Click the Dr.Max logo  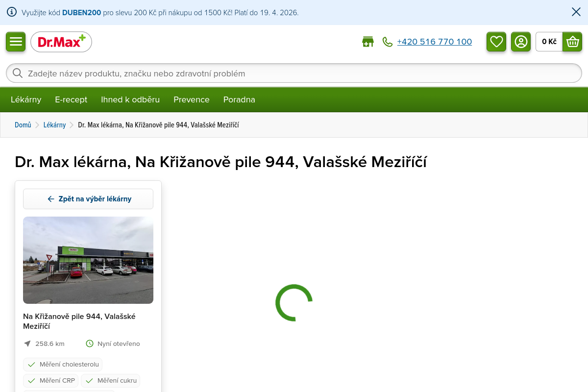click(61, 42)
